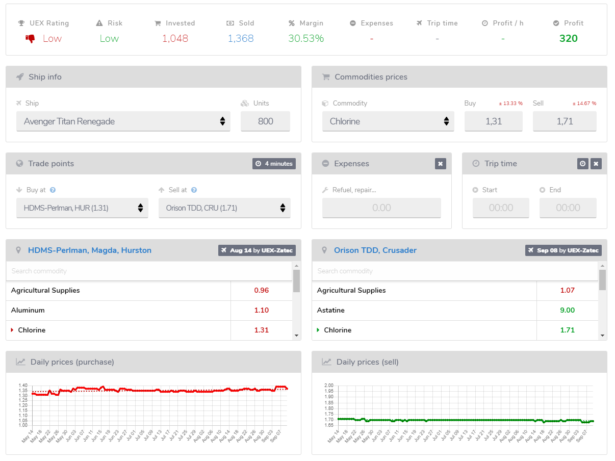Select Astatine in Orison TDD list
The height and width of the screenshot is (461, 615).
pyautogui.click(x=334, y=310)
